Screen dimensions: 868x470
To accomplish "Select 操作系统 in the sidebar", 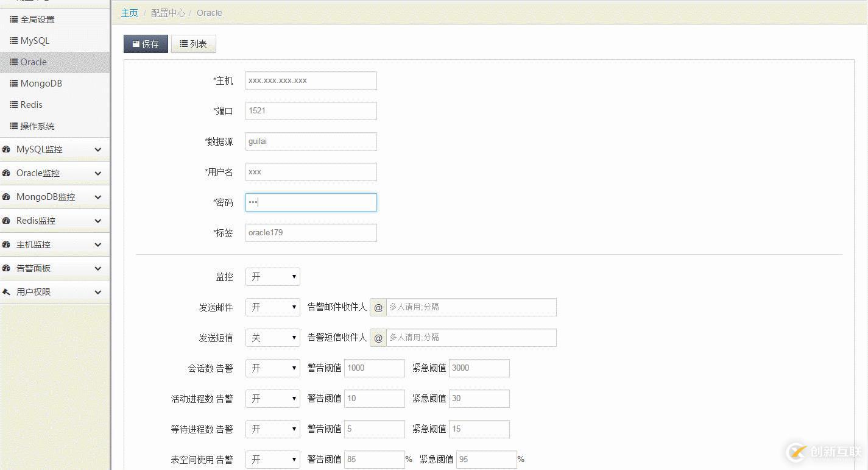I will tap(37, 126).
